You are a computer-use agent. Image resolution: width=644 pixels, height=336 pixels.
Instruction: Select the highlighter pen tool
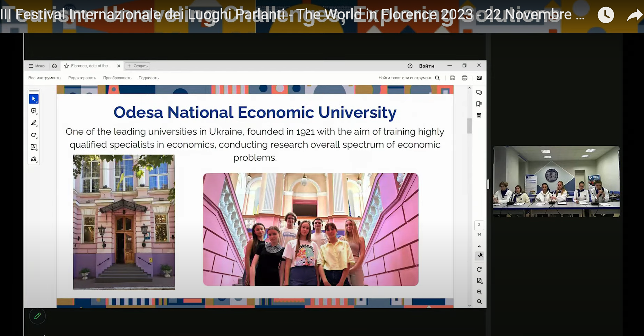[34, 123]
